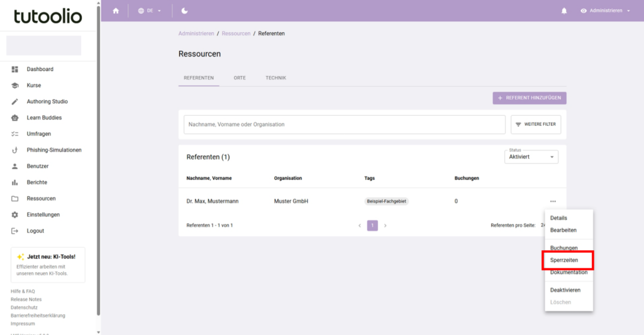Choose Buchungen in context menu
644x335 pixels.
(x=569, y=248)
